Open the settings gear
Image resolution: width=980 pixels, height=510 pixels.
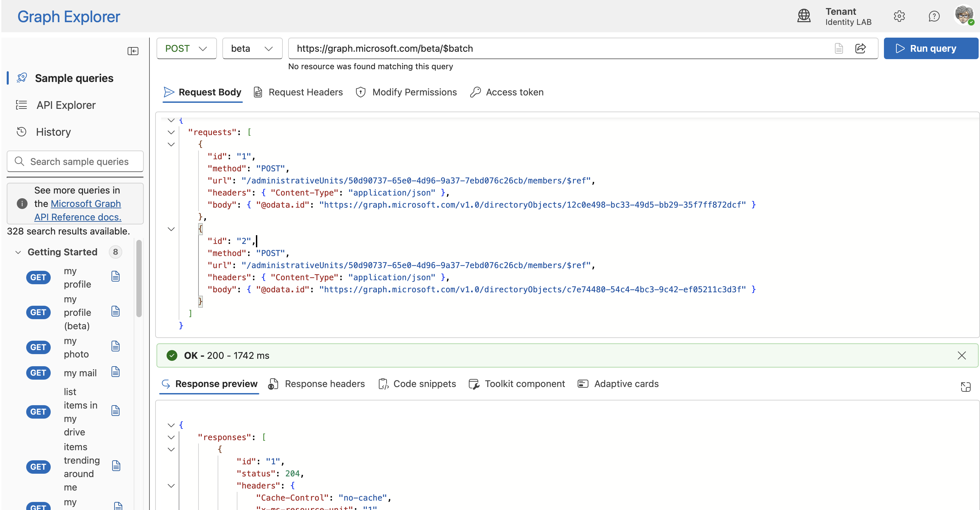899,16
